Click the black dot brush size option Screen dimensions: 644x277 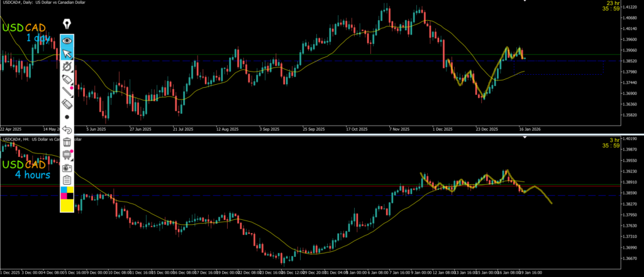coord(67,117)
